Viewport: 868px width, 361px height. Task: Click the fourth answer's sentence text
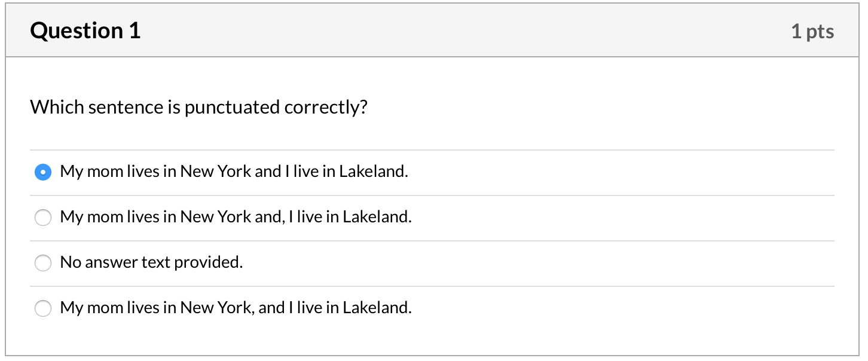(x=236, y=308)
